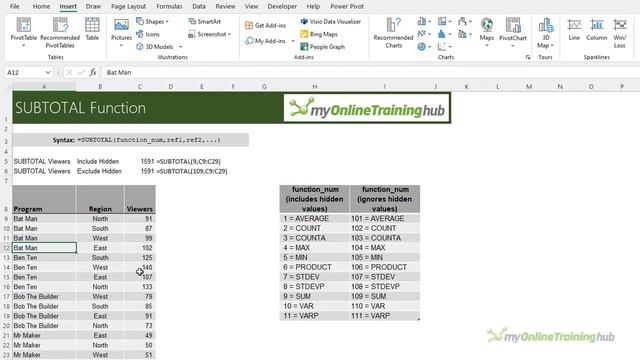This screenshot has height=360, width=640.
Task: Expand the 3D Models dropdown arrow
Action: [180, 47]
